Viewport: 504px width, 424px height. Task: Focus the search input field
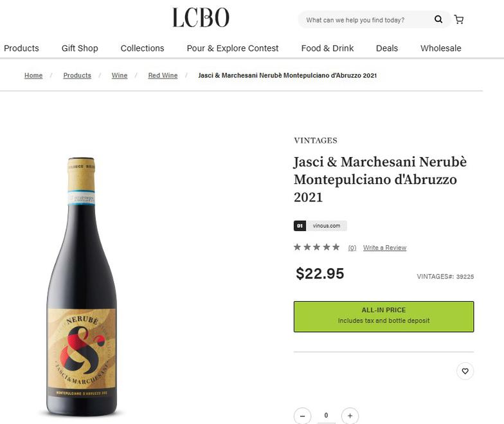point(366,19)
